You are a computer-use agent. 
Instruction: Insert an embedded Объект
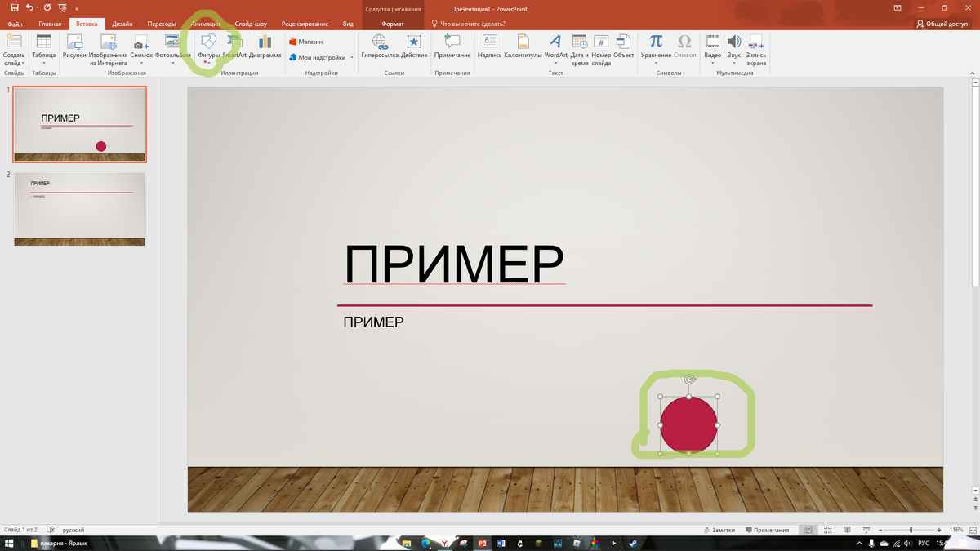coord(624,48)
